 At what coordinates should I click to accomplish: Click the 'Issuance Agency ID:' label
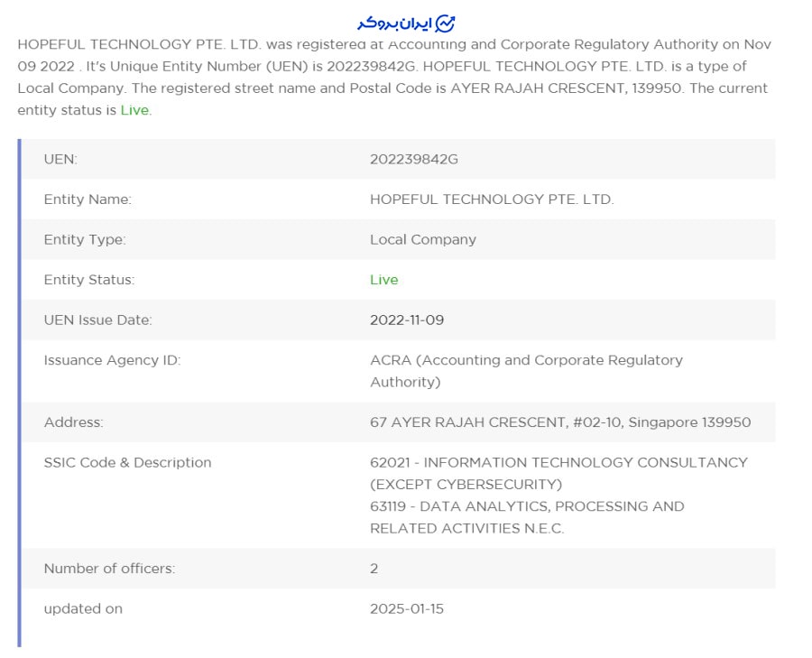click(112, 360)
